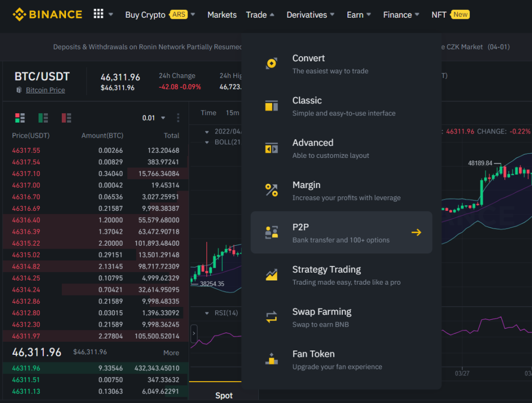
Task: Select the 46311.96 bid price
Action: [26, 368]
